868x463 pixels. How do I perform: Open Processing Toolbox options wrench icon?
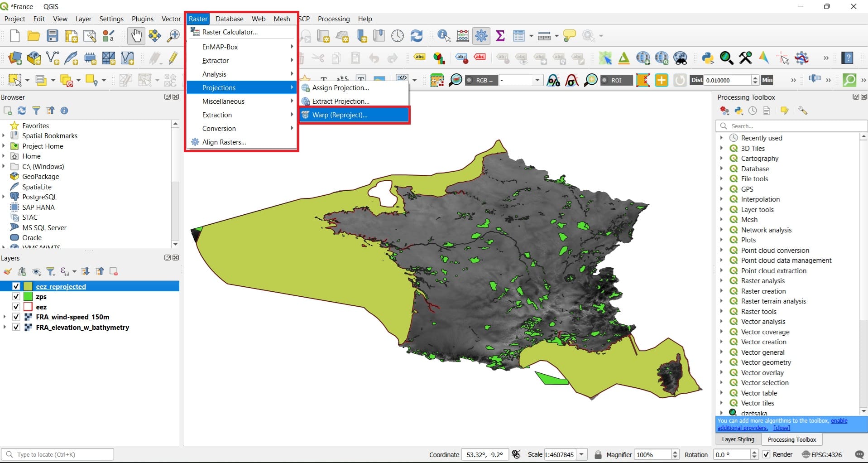coord(803,111)
